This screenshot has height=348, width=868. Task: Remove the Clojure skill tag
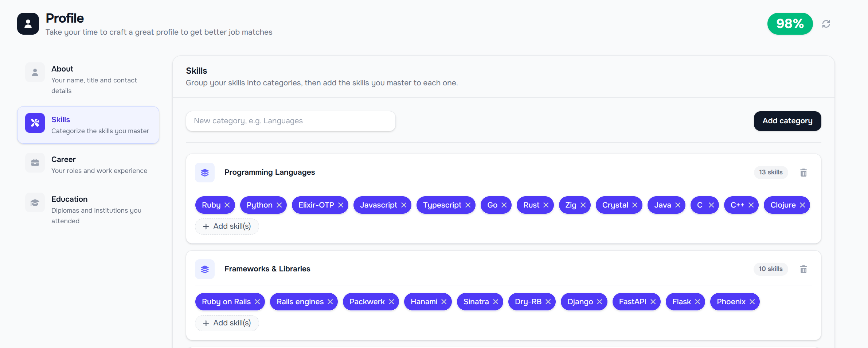tap(802, 205)
